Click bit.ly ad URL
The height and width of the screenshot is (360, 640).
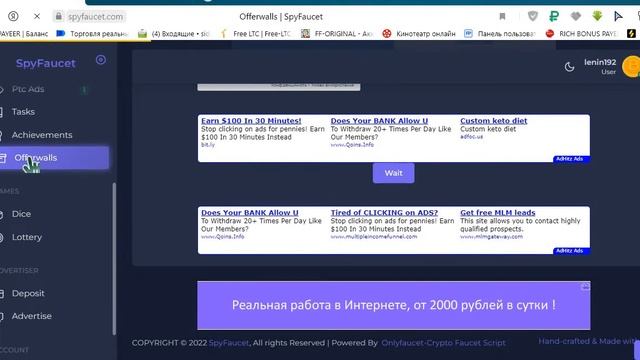(x=208, y=145)
